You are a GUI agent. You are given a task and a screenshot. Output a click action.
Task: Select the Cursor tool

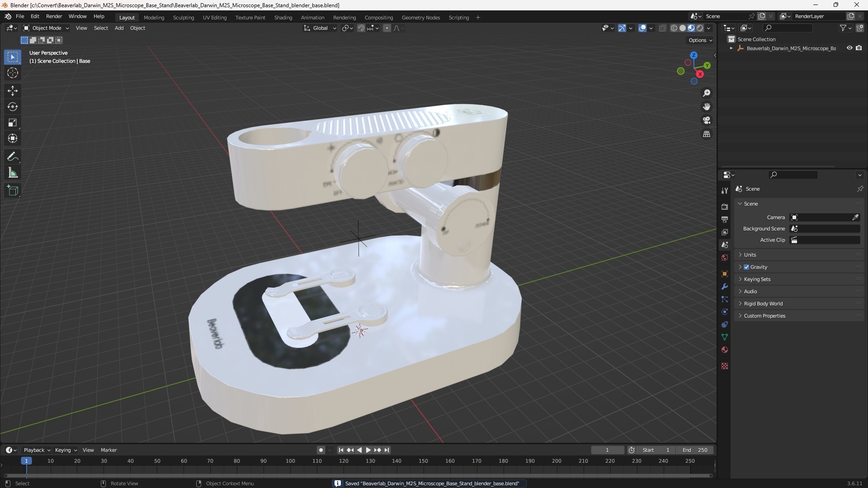coord(13,73)
